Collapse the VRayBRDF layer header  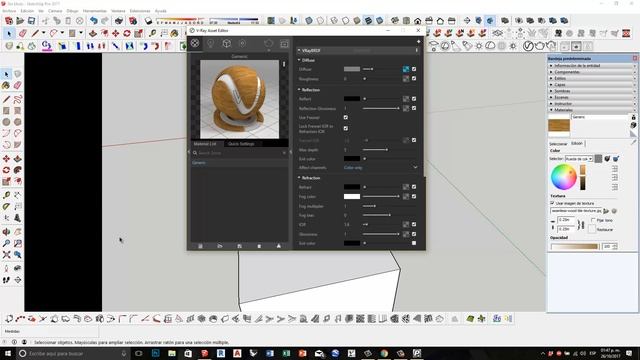coord(299,50)
